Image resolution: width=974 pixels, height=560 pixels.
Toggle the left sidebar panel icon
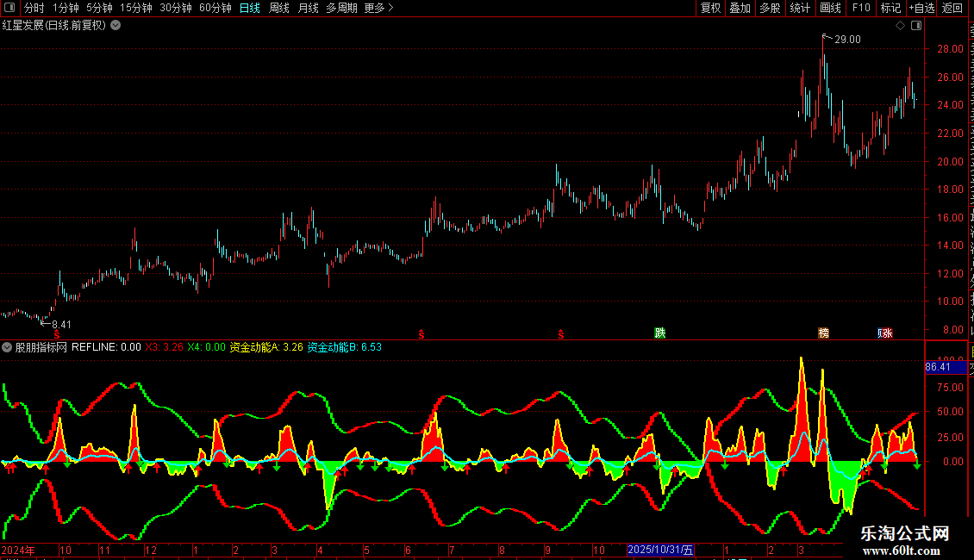click(x=9, y=8)
